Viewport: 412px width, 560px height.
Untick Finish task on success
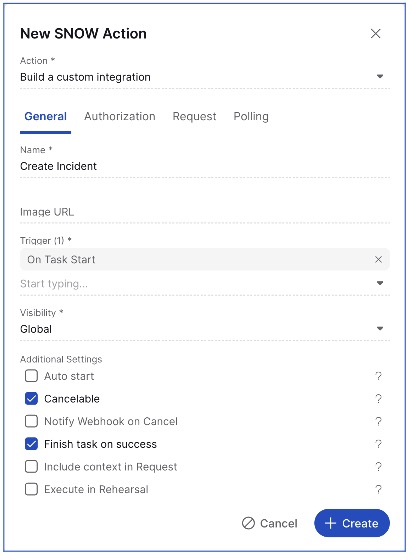(x=31, y=444)
